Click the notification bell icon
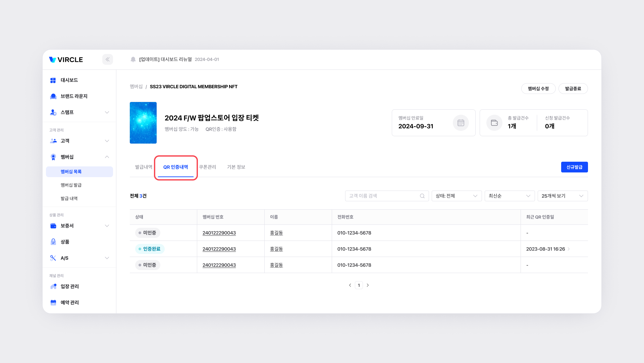 tap(133, 59)
